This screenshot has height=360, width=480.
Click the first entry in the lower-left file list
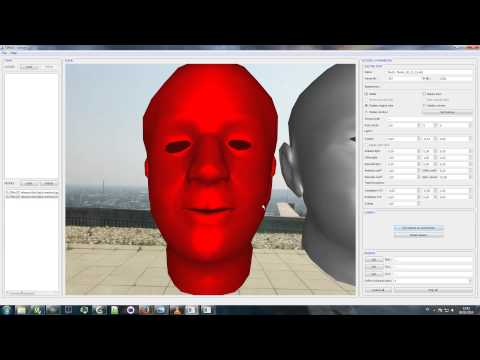(32, 192)
